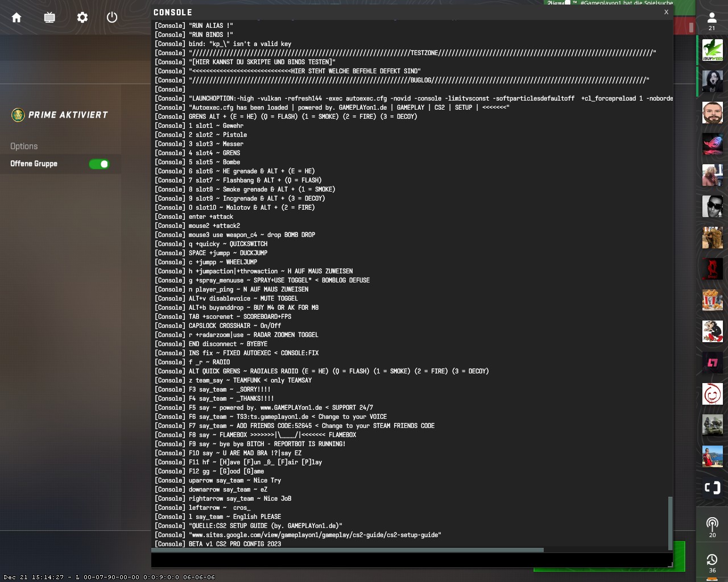Click the "q +quicky ~ QUICKSWITCH" line
Screen dimensions: 728x582
[211, 244]
